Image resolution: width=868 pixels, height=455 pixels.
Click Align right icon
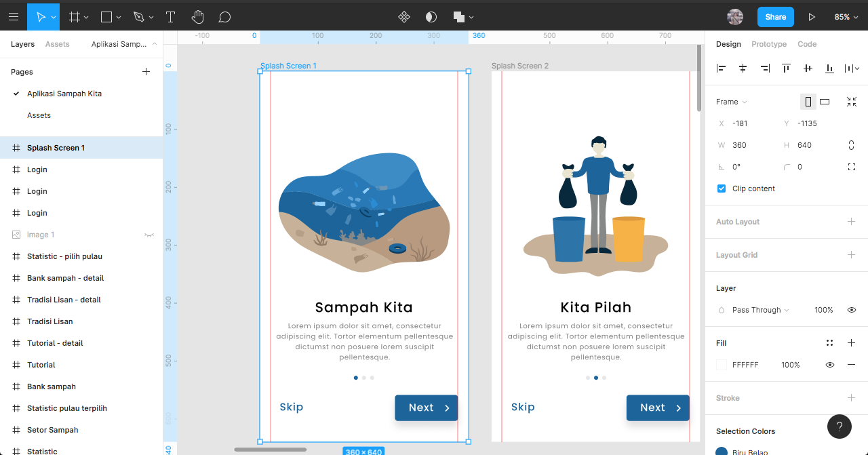click(x=765, y=68)
